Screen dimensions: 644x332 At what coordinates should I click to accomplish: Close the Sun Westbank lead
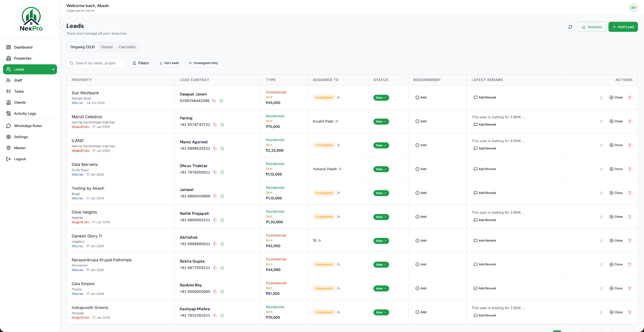[616, 97]
